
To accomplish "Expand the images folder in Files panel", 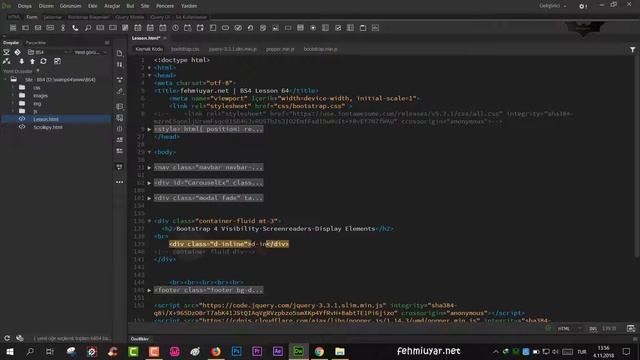I will point(13,96).
